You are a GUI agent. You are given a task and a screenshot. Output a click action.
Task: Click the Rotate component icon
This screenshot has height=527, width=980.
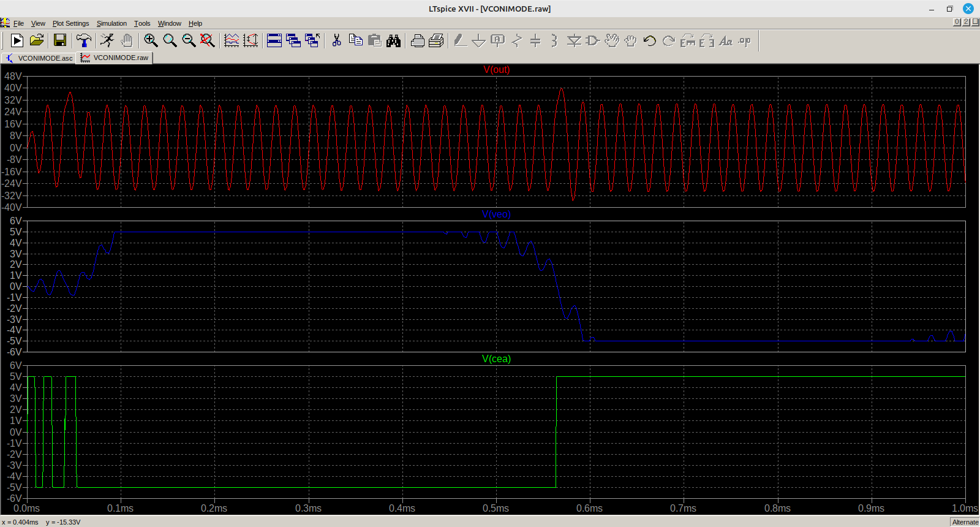pyautogui.click(x=688, y=41)
